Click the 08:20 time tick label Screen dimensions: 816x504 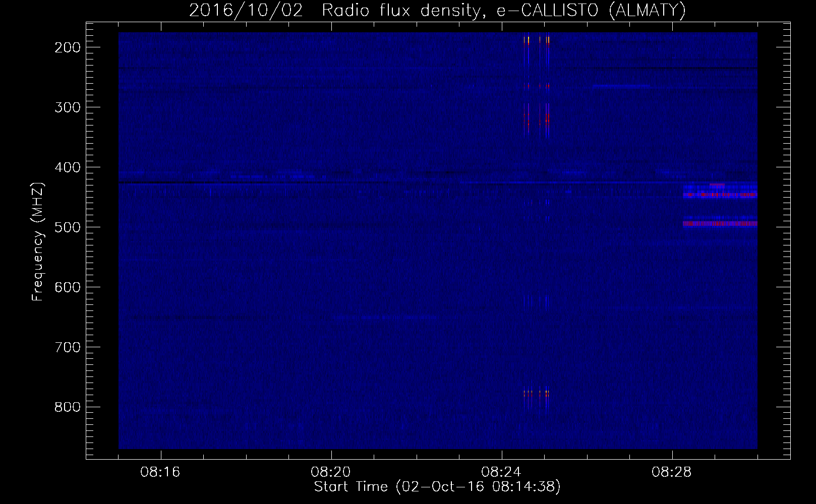click(331, 472)
